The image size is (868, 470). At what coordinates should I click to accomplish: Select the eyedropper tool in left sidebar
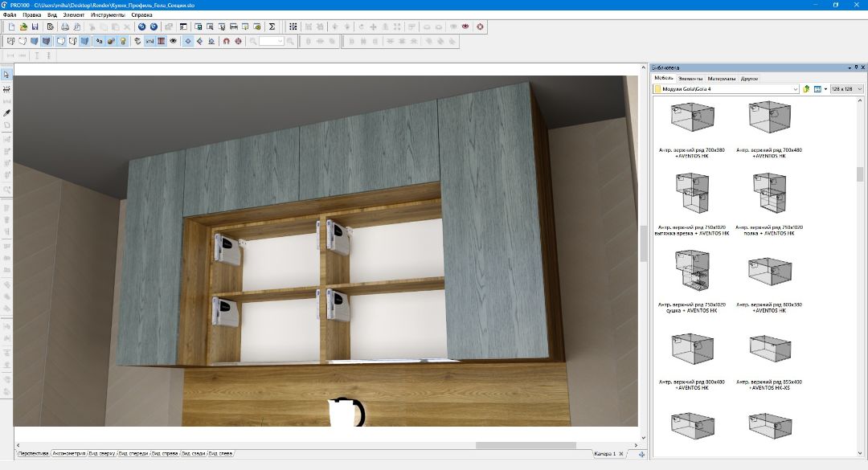[x=7, y=113]
